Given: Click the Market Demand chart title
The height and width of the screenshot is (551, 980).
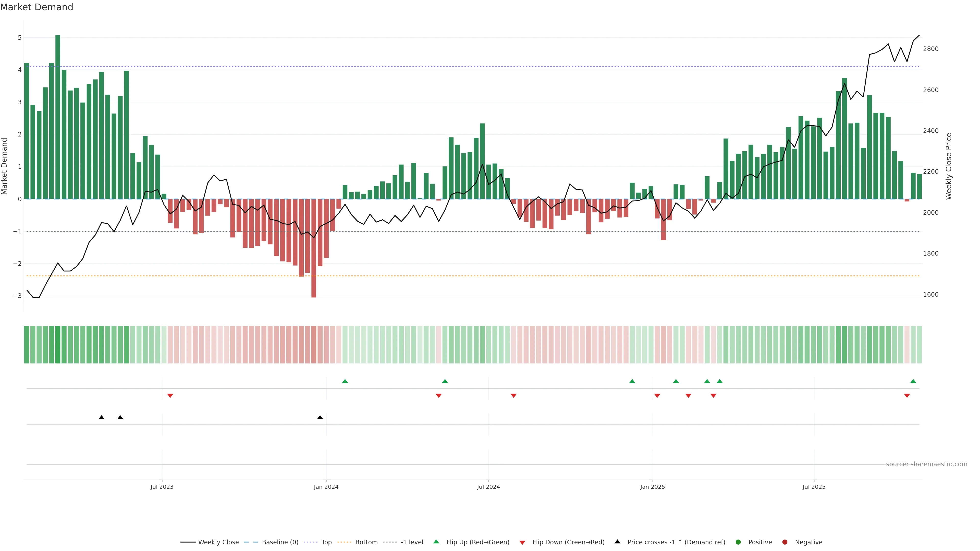Looking at the screenshot, I should click(x=36, y=7).
